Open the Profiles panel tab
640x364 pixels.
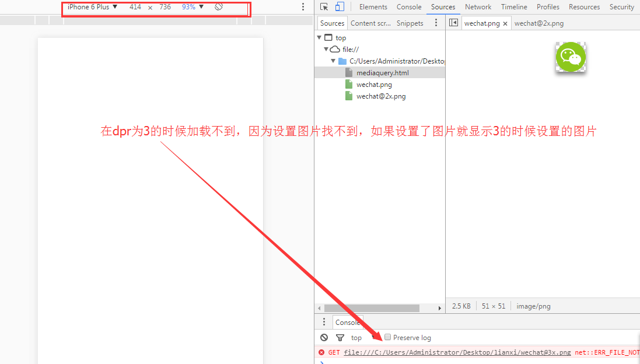pos(548,7)
